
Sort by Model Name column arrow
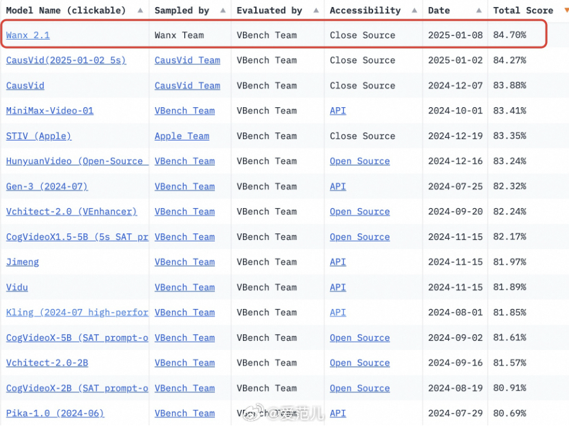pos(140,11)
